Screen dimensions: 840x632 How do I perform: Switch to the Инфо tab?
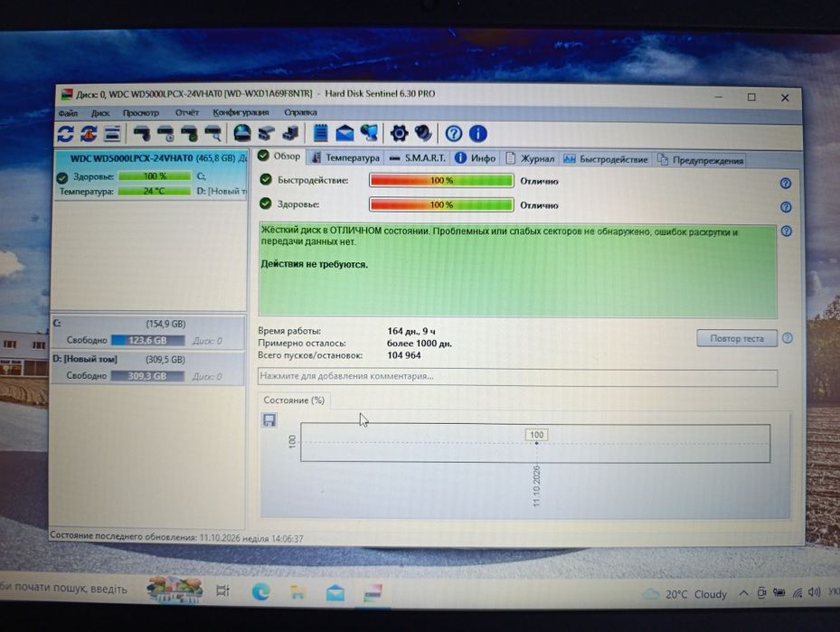[476, 157]
